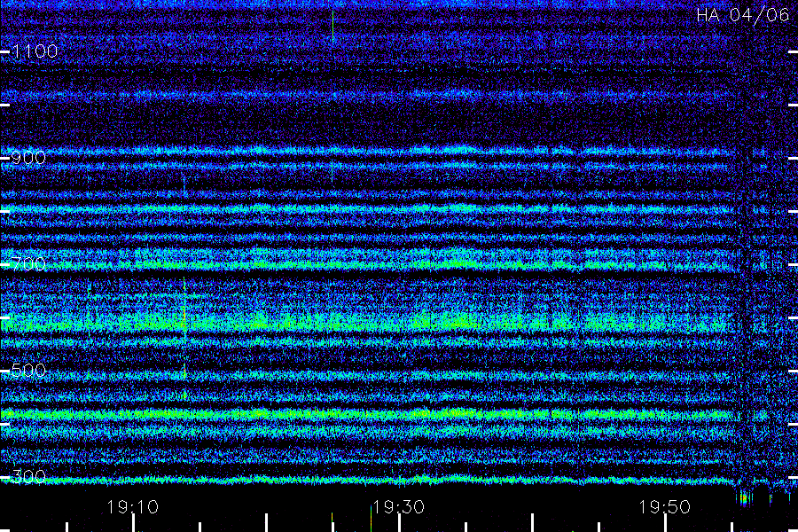
Task: Click the 19:10 time label
Action: 132,507
